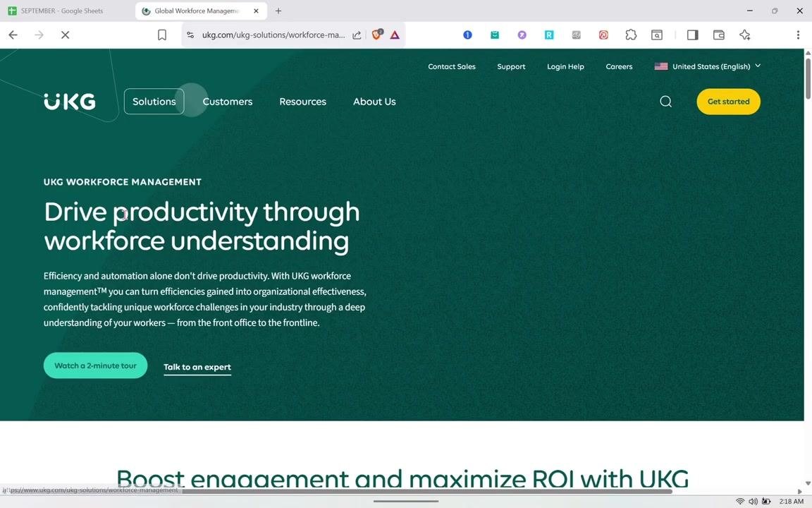The image size is (812, 508).
Task: Visit the Careers link
Action: (x=619, y=66)
